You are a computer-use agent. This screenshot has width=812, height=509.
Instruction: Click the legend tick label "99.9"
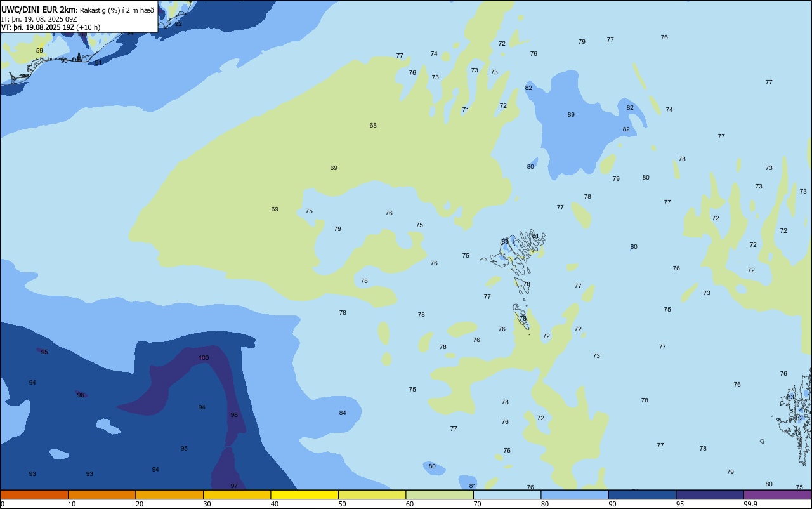750,504
